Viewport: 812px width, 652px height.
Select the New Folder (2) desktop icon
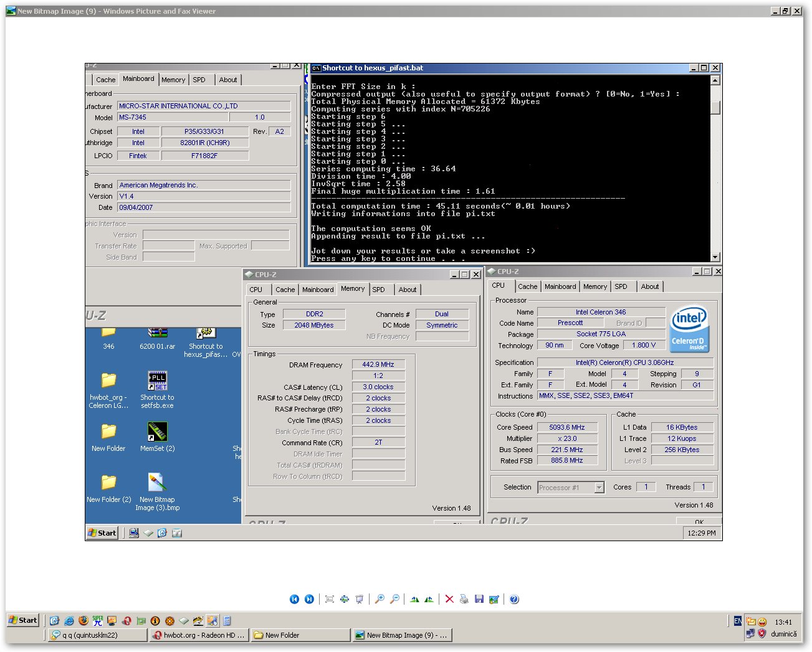click(x=109, y=489)
